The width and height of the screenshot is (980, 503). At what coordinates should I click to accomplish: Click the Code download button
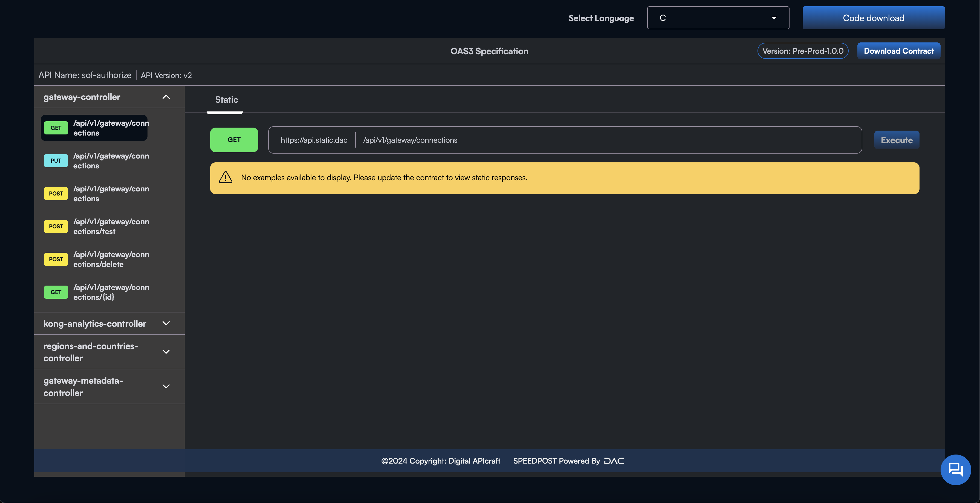(874, 17)
